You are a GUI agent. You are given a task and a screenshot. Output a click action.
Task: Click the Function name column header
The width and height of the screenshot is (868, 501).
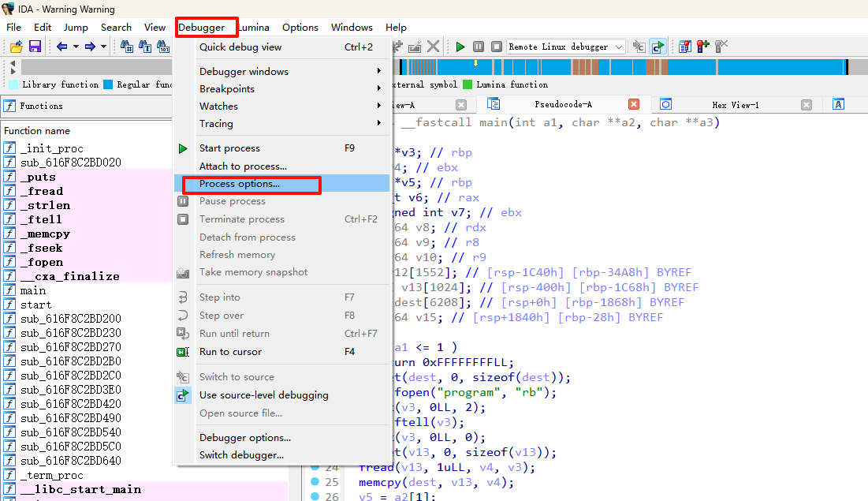pyautogui.click(x=37, y=131)
